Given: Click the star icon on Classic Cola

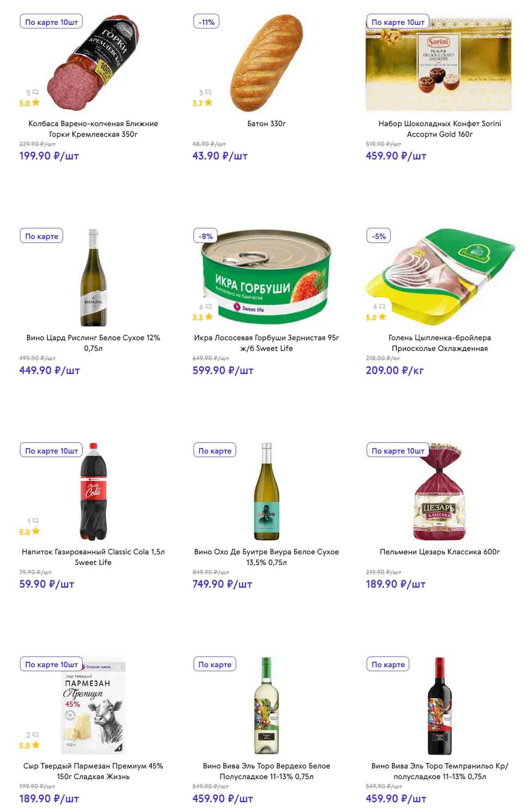Looking at the screenshot, I should pos(36,531).
